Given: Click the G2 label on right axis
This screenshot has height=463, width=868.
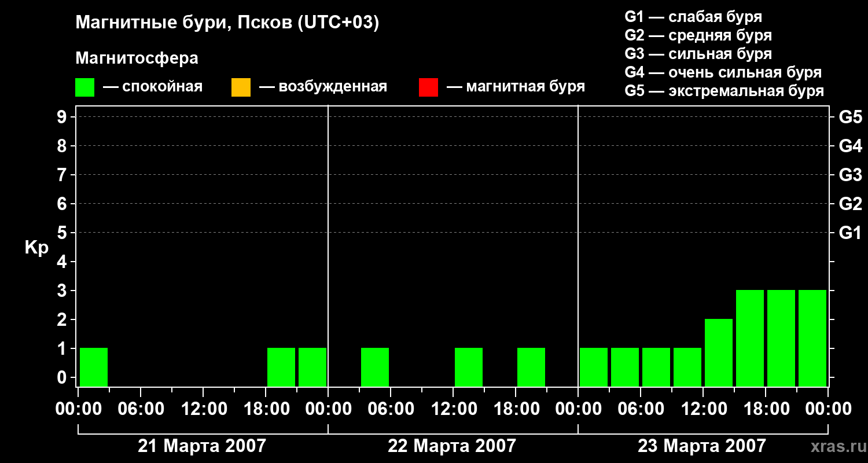Looking at the screenshot, I should pyautogui.click(x=851, y=204).
